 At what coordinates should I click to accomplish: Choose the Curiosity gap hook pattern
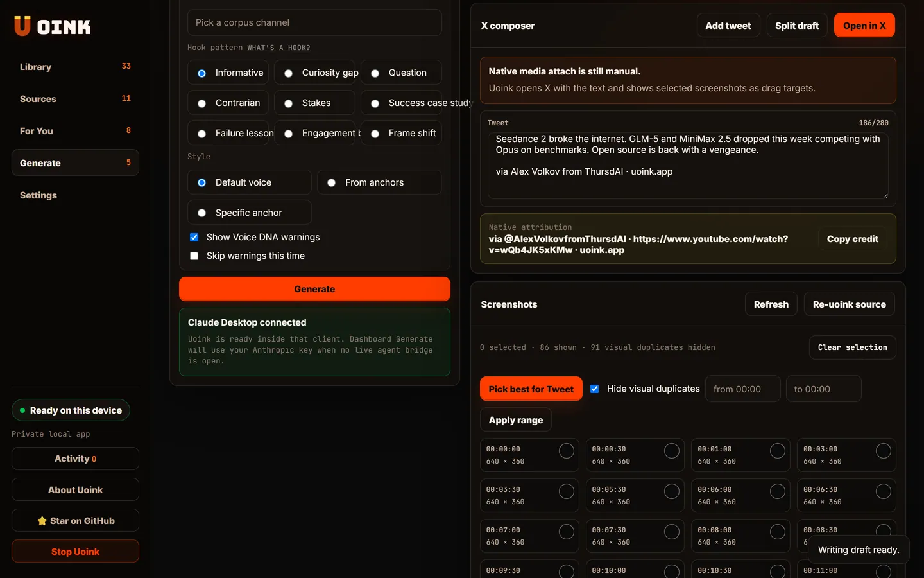[x=314, y=73]
